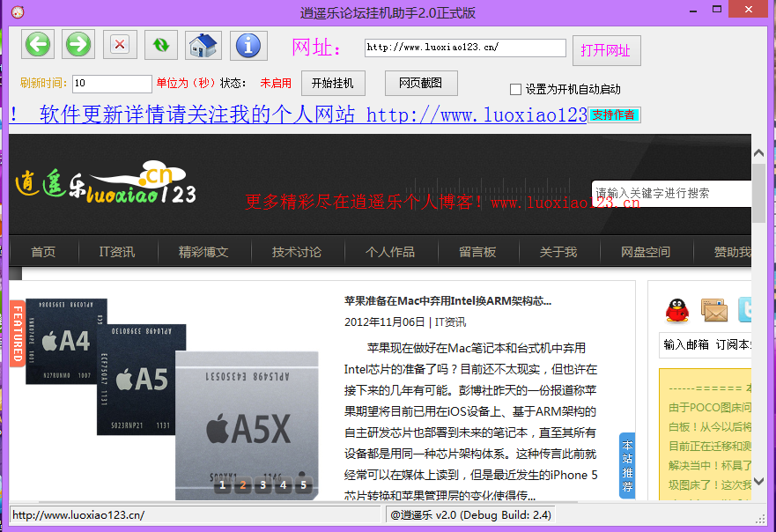Click the 刷新时间 seconds input field

tap(112, 84)
